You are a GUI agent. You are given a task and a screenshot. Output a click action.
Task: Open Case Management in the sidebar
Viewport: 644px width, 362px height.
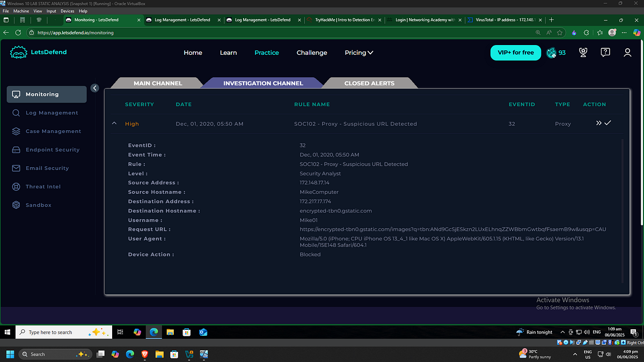click(x=47, y=131)
